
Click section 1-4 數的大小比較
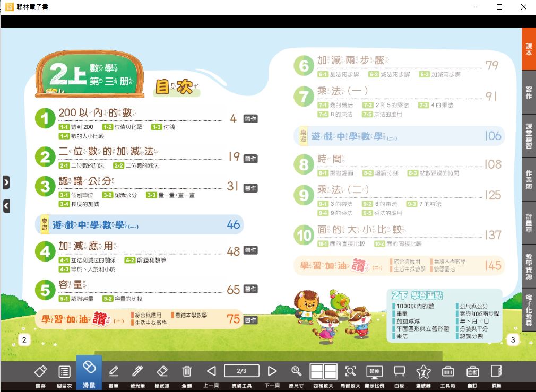pyautogui.click(x=81, y=136)
